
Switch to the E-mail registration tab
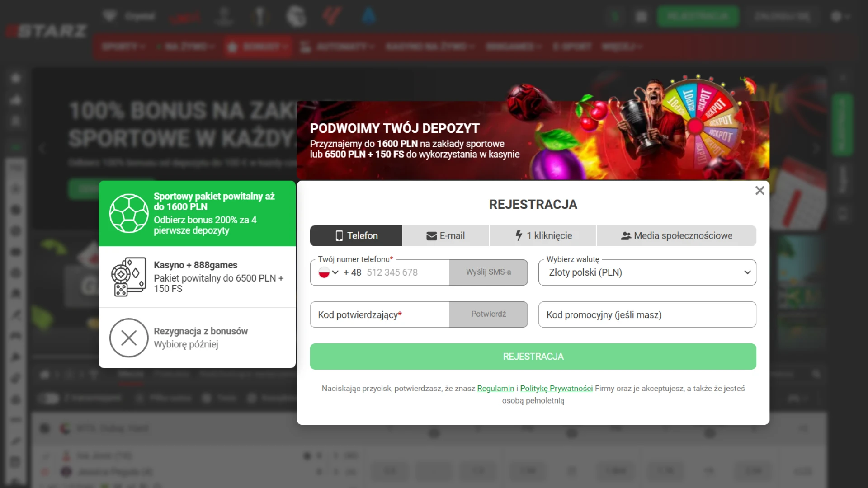445,235
